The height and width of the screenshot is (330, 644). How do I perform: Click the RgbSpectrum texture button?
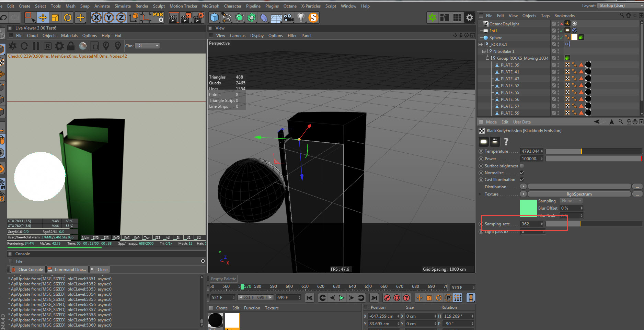coord(579,194)
